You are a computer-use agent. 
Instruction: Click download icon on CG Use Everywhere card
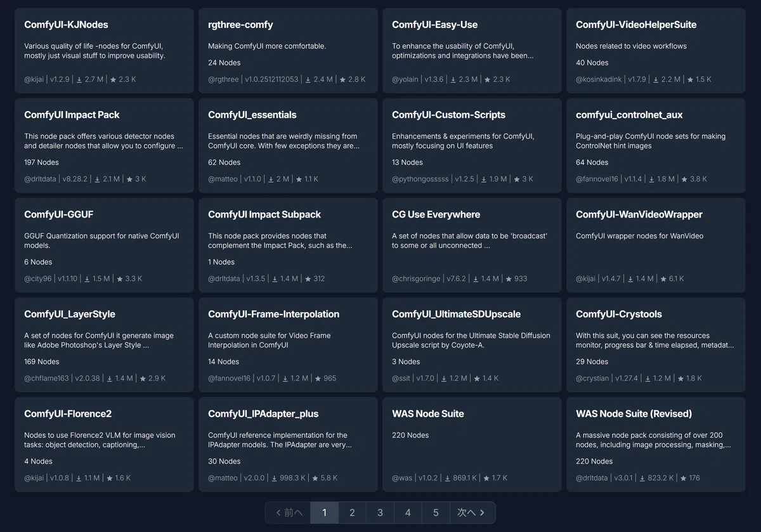[x=476, y=279]
